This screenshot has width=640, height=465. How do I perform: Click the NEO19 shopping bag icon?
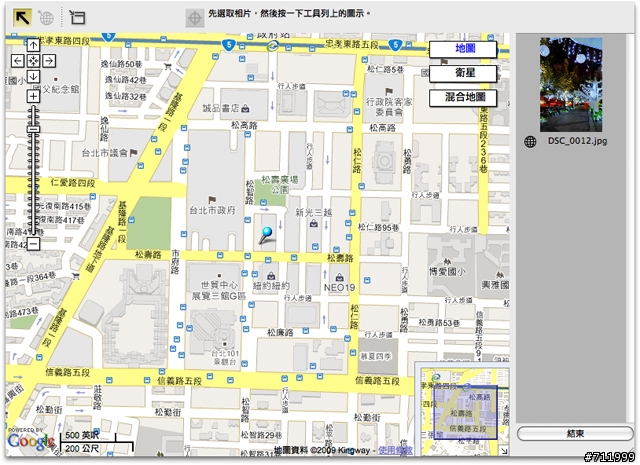(339, 278)
